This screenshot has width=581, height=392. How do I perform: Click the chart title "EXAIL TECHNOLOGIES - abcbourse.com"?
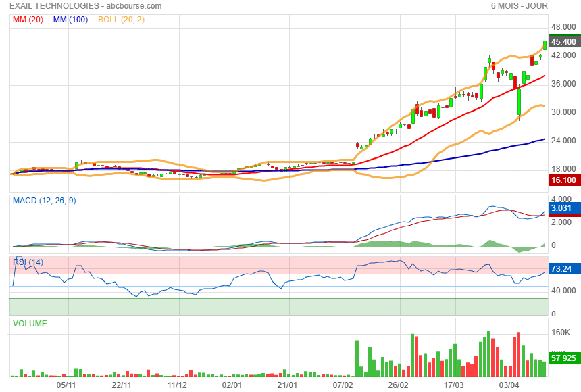point(86,6)
